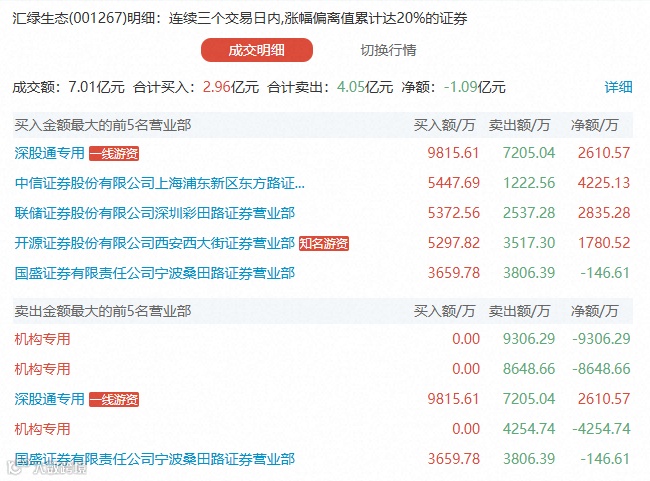The image size is (650, 481).
Task: Click net amount -9306.29 in sellers list
Action: point(601,339)
